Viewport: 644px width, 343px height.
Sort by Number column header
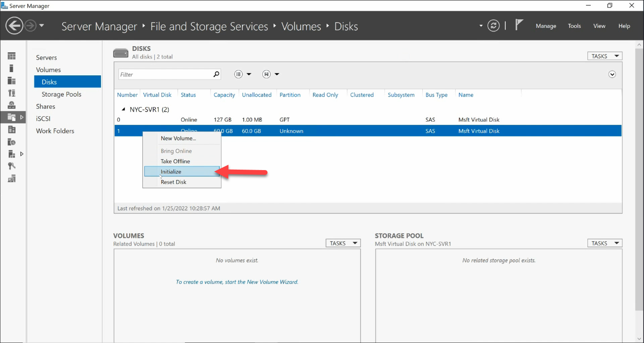(x=127, y=95)
